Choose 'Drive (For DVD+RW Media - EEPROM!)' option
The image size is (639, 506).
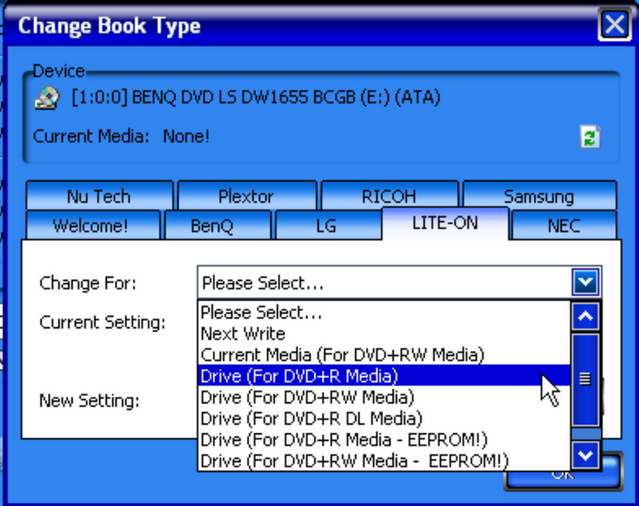[x=384, y=461]
